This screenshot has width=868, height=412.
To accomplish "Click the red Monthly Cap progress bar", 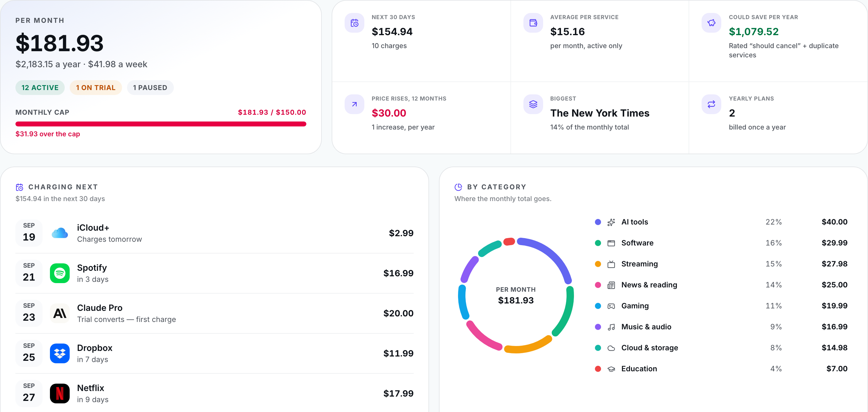I will [161, 124].
